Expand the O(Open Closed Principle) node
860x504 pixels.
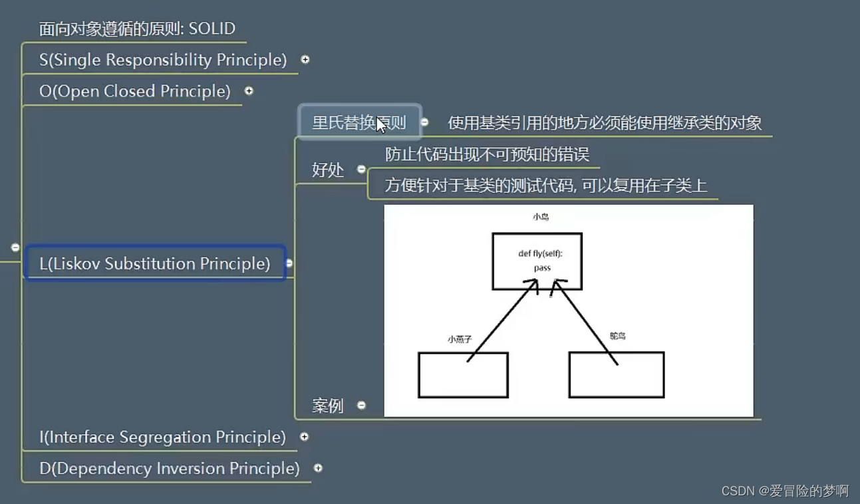249,90
